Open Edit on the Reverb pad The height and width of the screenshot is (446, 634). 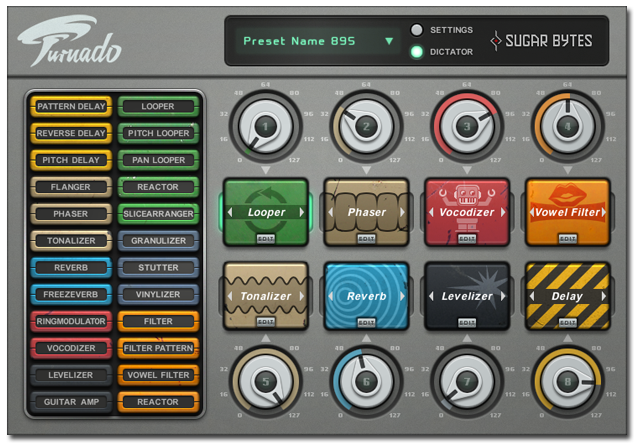pos(366,322)
